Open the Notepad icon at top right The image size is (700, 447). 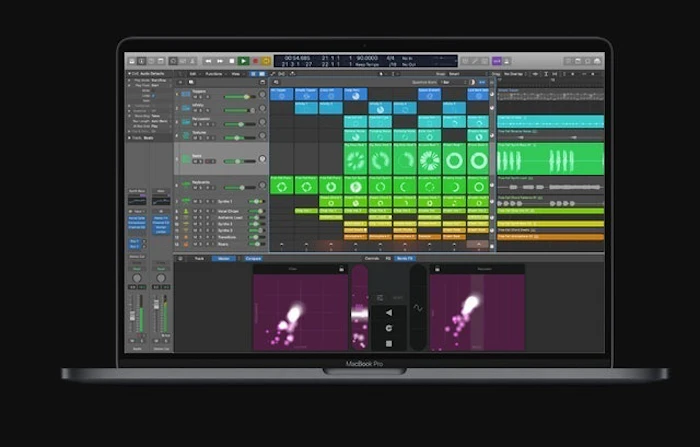point(577,61)
